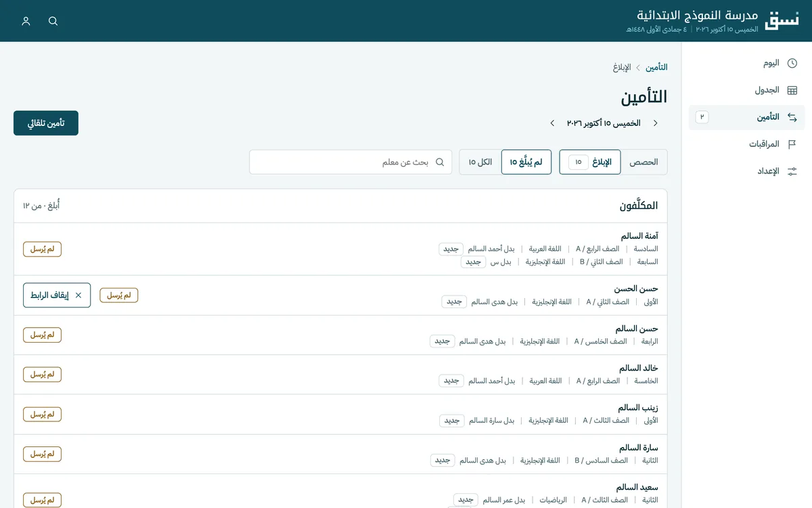Click the magnifier icon in teacher search
Screen dimensions: 812x508
point(440,162)
